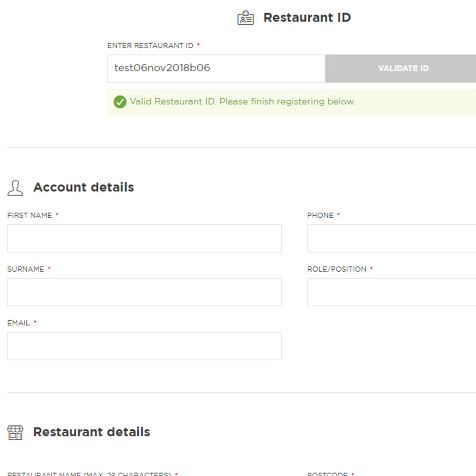Click the Role/Position input field
The image size is (476, 476).
392,292
